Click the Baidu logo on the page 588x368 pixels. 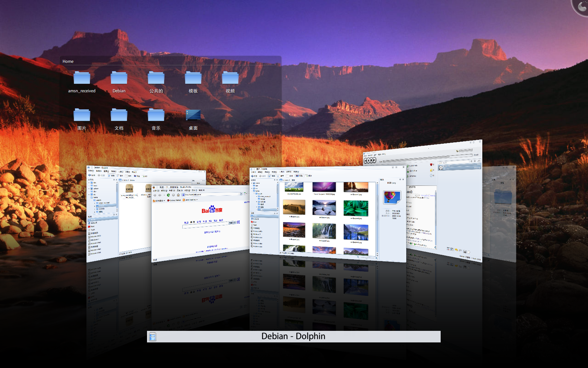(x=212, y=210)
